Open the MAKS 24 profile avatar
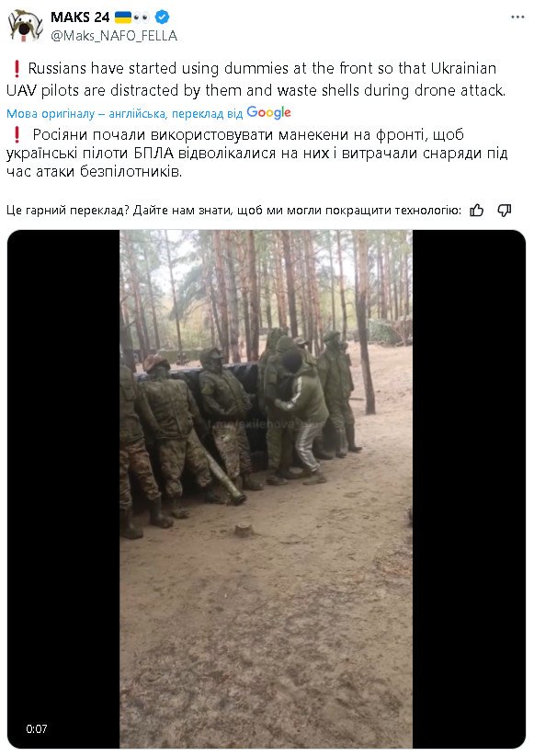The image size is (534, 756). click(x=25, y=25)
